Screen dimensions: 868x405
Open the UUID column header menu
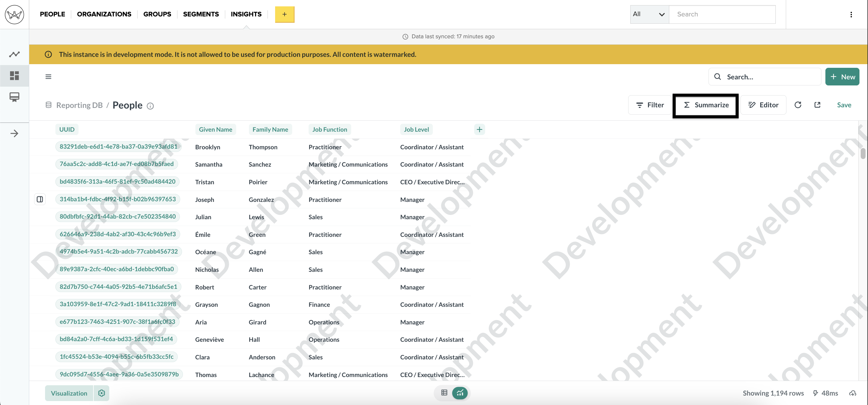click(67, 130)
